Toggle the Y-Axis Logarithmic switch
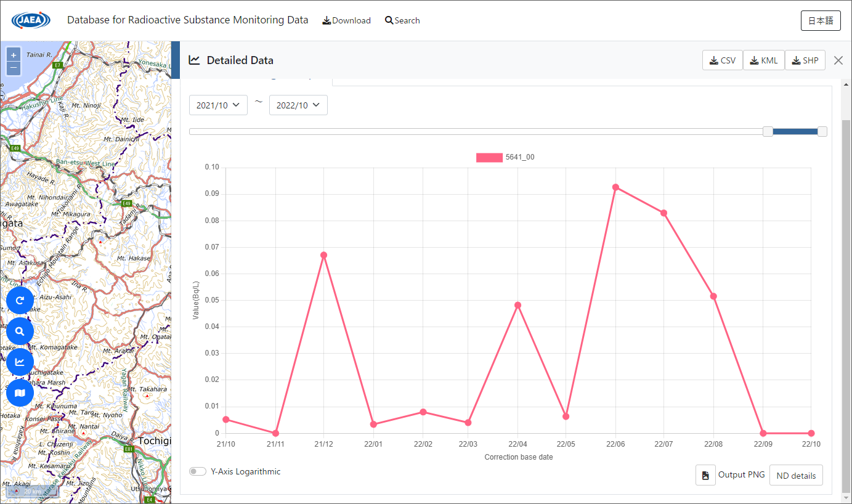 198,471
